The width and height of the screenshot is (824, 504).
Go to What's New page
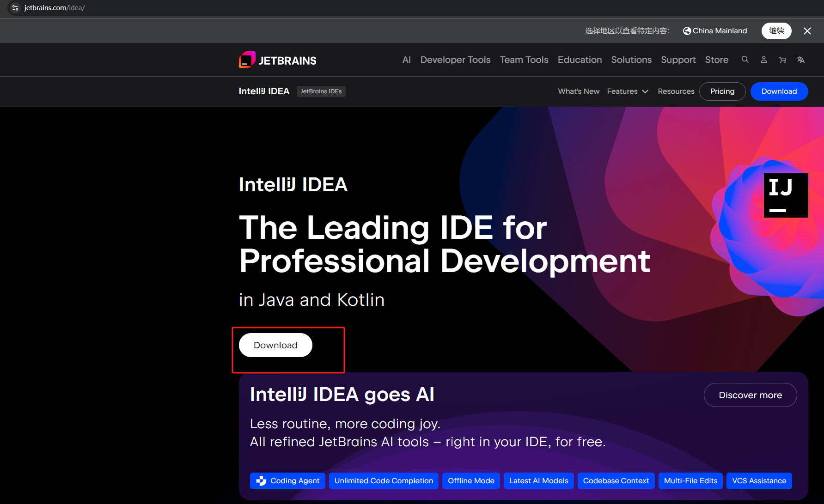[x=579, y=91]
